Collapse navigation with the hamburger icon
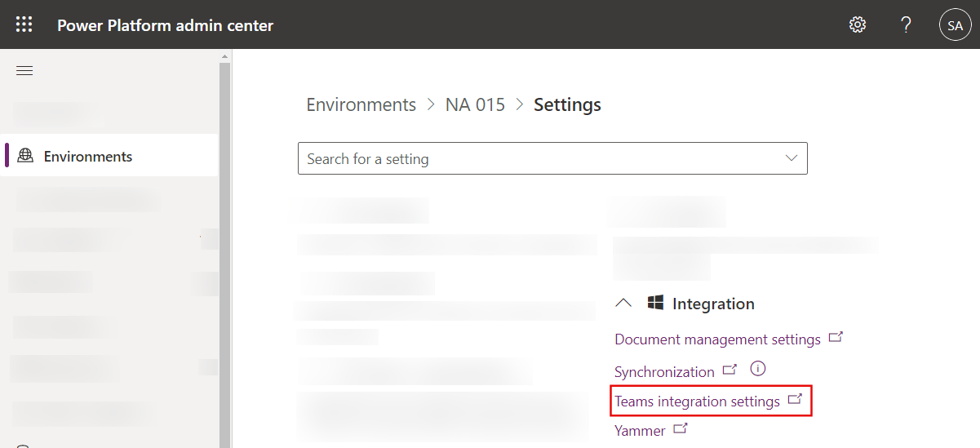 coord(24,71)
